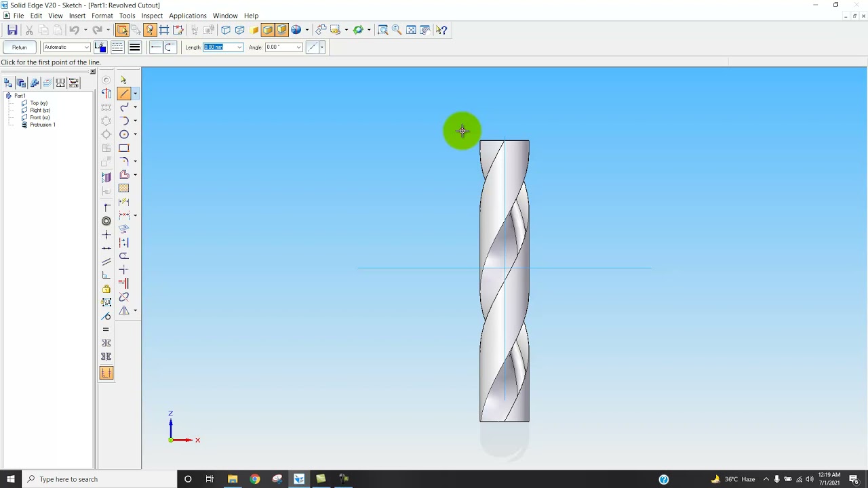Image resolution: width=868 pixels, height=488 pixels.
Task: Select the Tangent Arc tool
Action: coord(124,121)
